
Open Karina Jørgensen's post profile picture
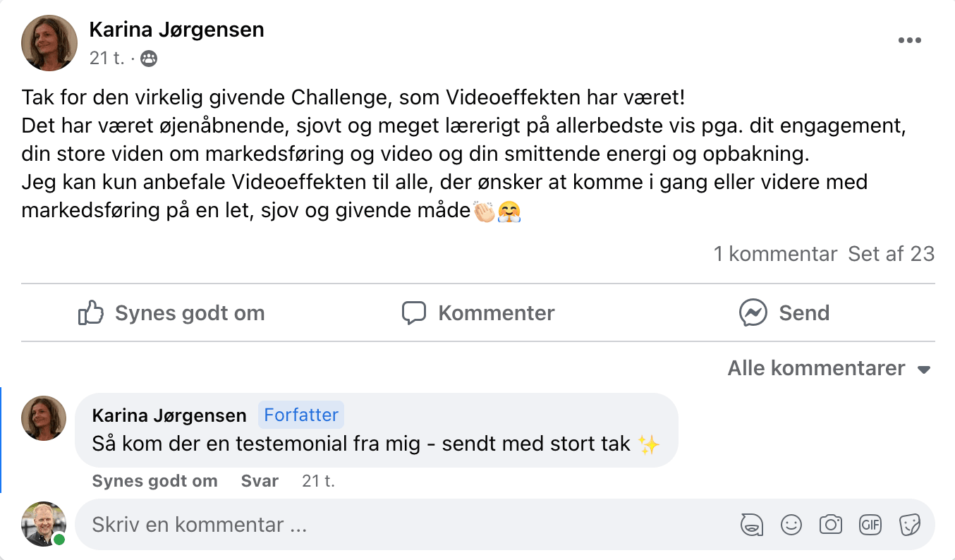(49, 43)
